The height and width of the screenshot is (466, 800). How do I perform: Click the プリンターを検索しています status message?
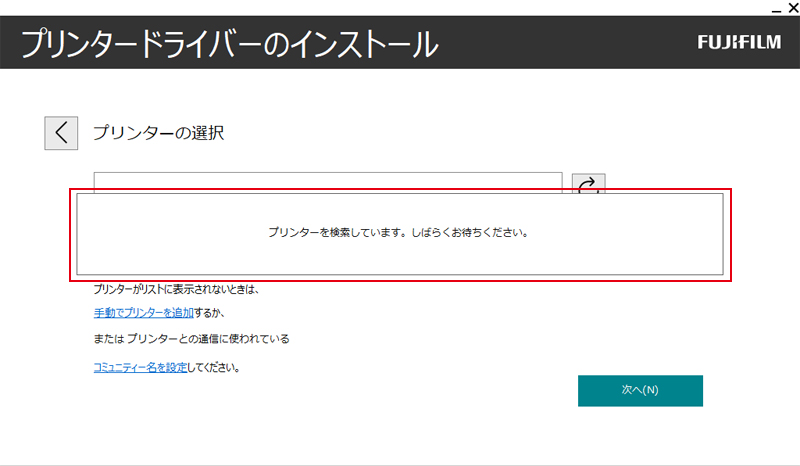(x=398, y=233)
